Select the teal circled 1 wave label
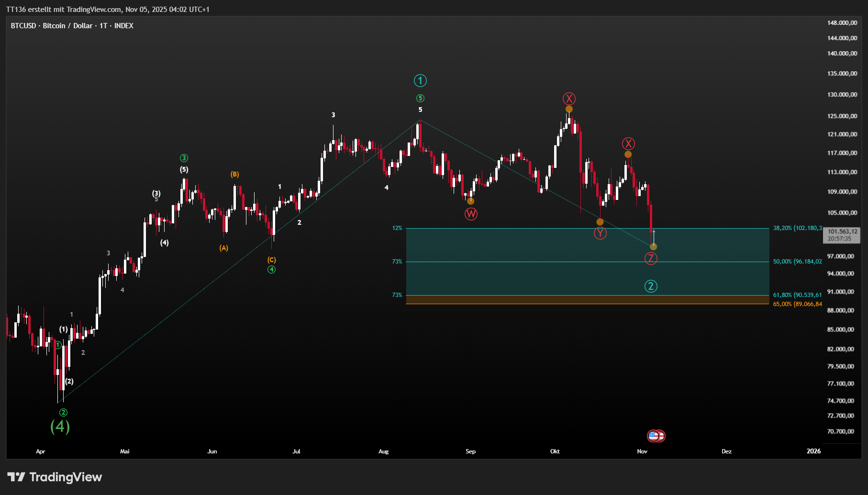The width and height of the screenshot is (868, 495). click(x=420, y=80)
